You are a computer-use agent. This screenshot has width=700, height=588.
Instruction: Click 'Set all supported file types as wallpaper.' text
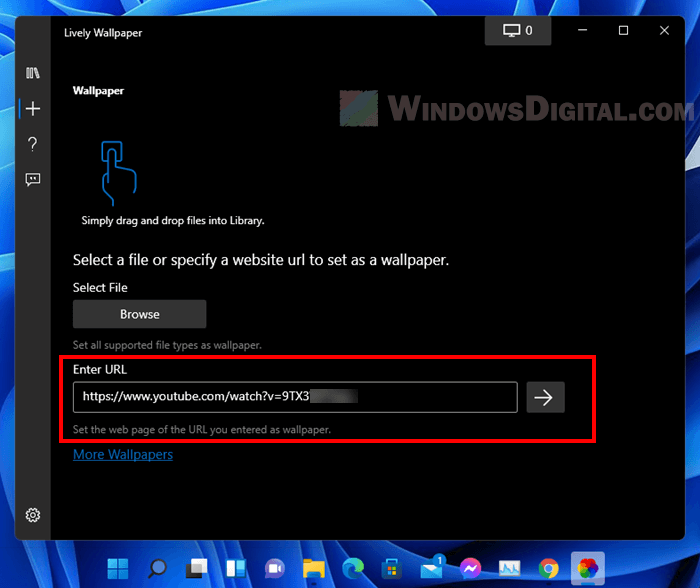[x=167, y=345]
